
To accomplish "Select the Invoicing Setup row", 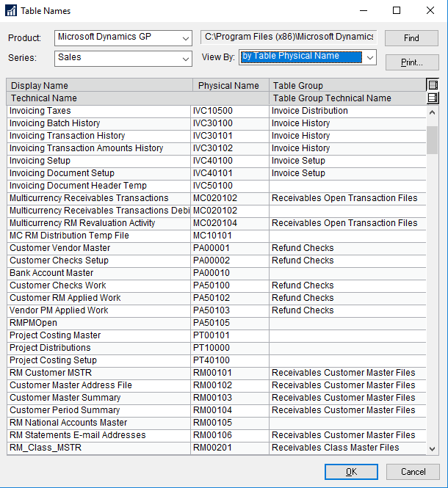I will (x=98, y=161).
